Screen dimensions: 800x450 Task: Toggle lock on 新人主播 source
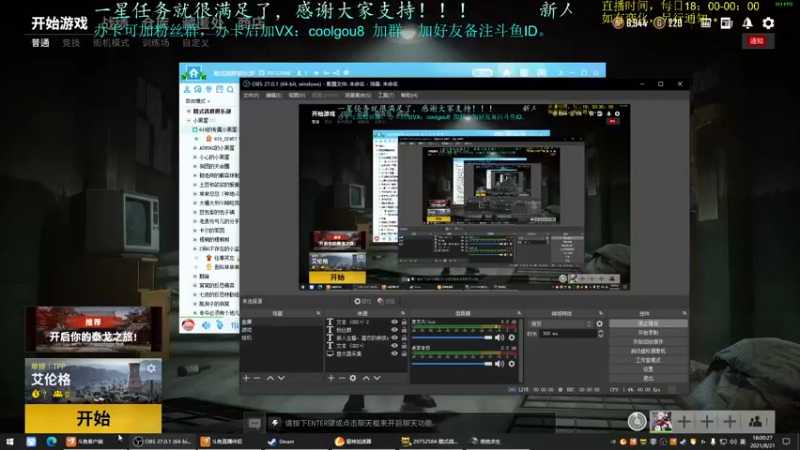(404, 338)
